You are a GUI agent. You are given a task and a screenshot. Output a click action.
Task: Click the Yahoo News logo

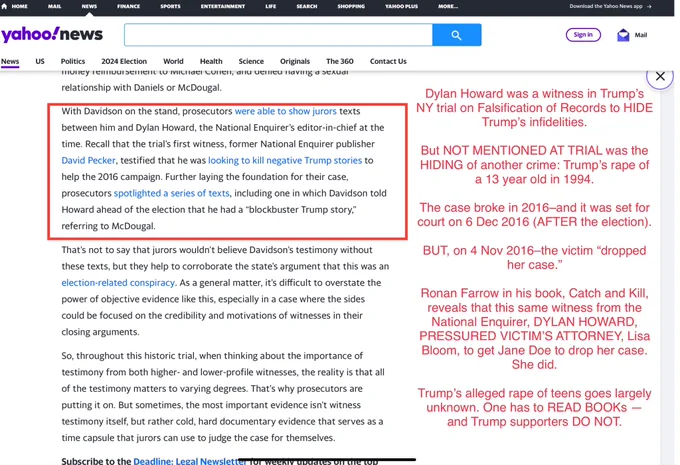(x=52, y=35)
